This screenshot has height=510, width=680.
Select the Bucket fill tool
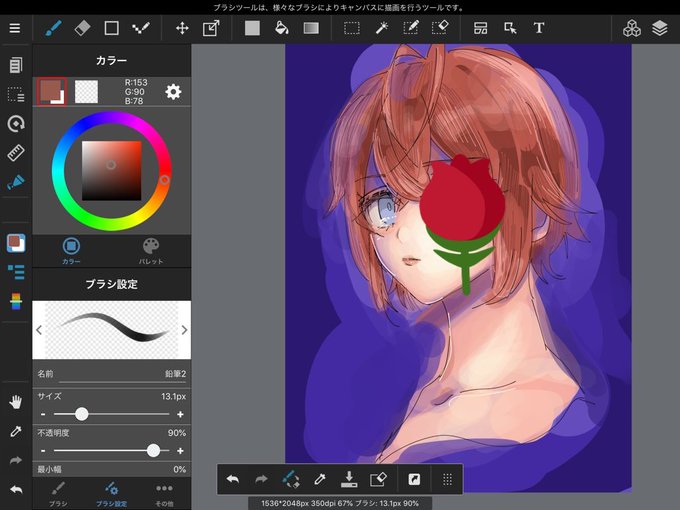pyautogui.click(x=282, y=28)
